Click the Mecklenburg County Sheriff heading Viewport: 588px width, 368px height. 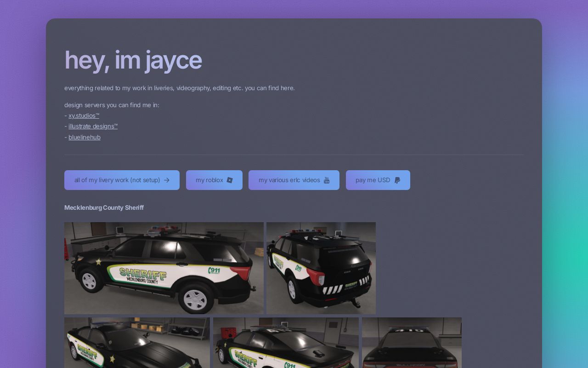pos(104,207)
